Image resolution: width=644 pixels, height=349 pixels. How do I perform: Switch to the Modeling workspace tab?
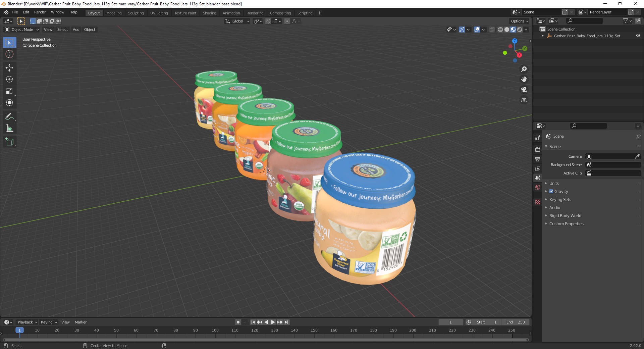114,13
